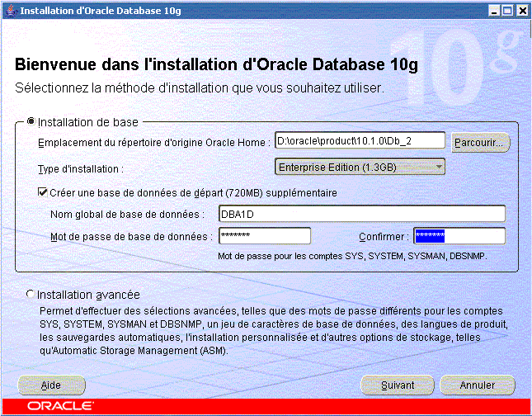The image size is (532, 416).
Task: Maximize the Oracle installation window
Action: point(506,10)
